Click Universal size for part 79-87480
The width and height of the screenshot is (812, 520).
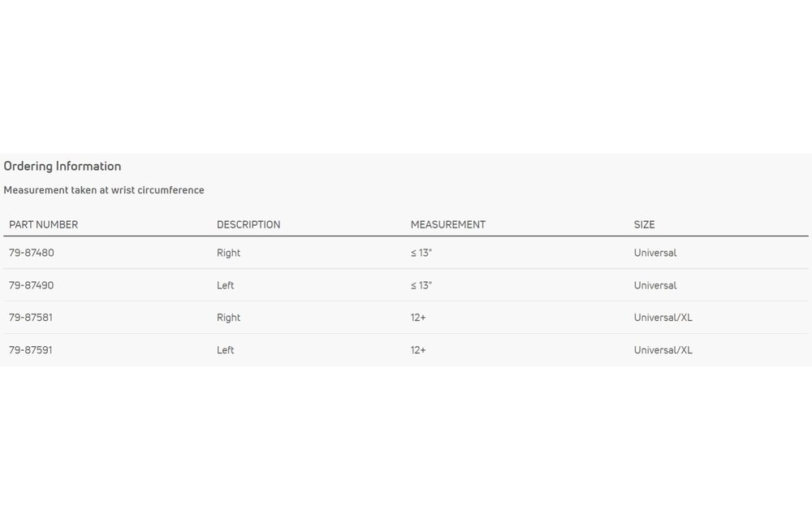[x=655, y=253]
